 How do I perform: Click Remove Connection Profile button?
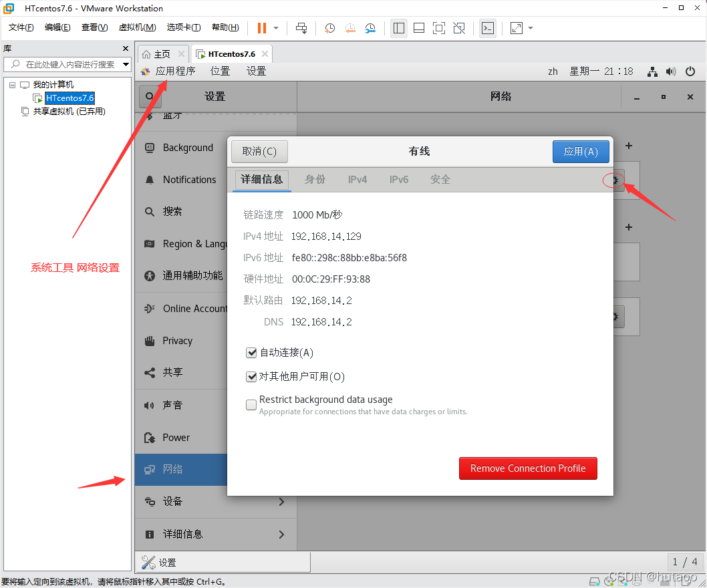528,468
